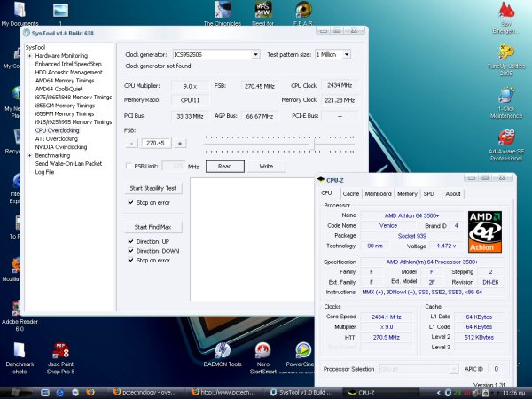Select CPU Overclocking in the tree
This screenshot has height=399, width=532.
click(57, 130)
